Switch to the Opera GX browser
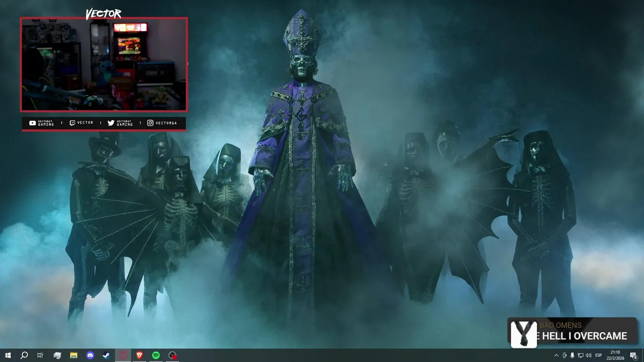 click(x=123, y=355)
